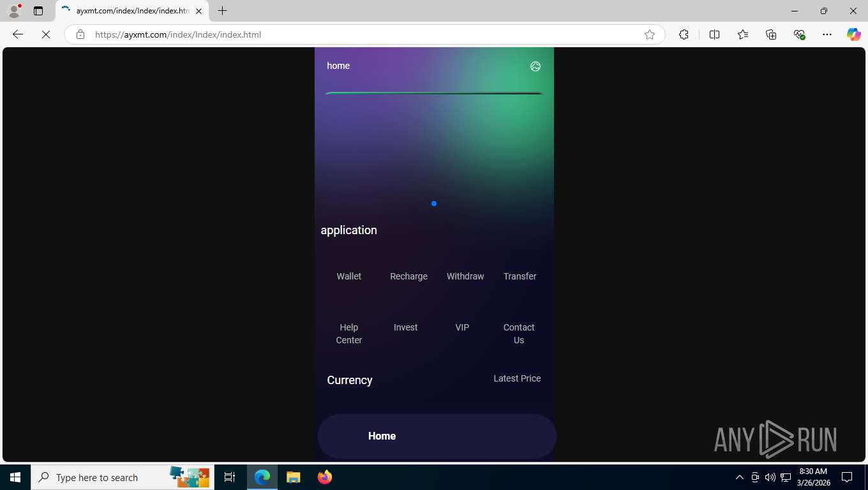Image resolution: width=868 pixels, height=490 pixels.
Task: Open the volume control
Action: click(770, 477)
